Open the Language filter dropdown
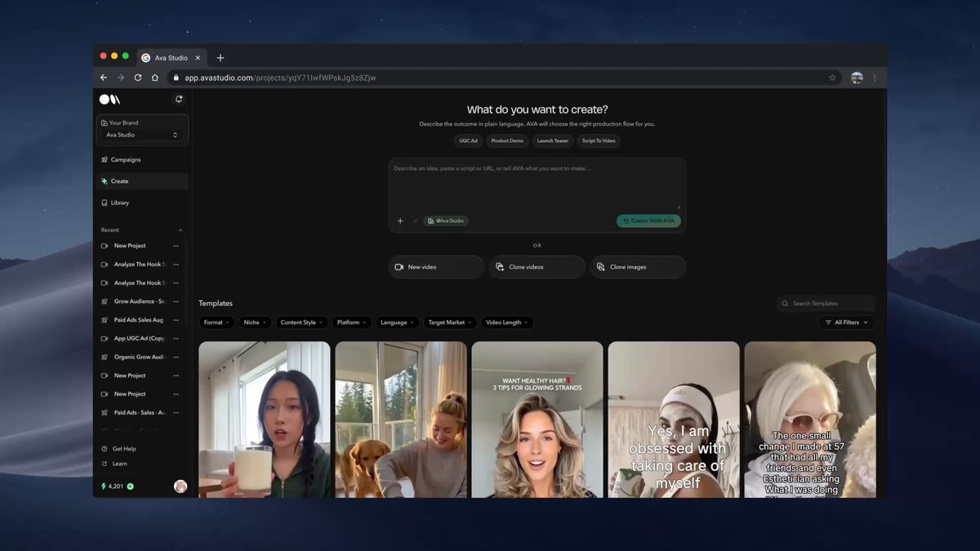Screen dimensions: 980x551 [398, 322]
